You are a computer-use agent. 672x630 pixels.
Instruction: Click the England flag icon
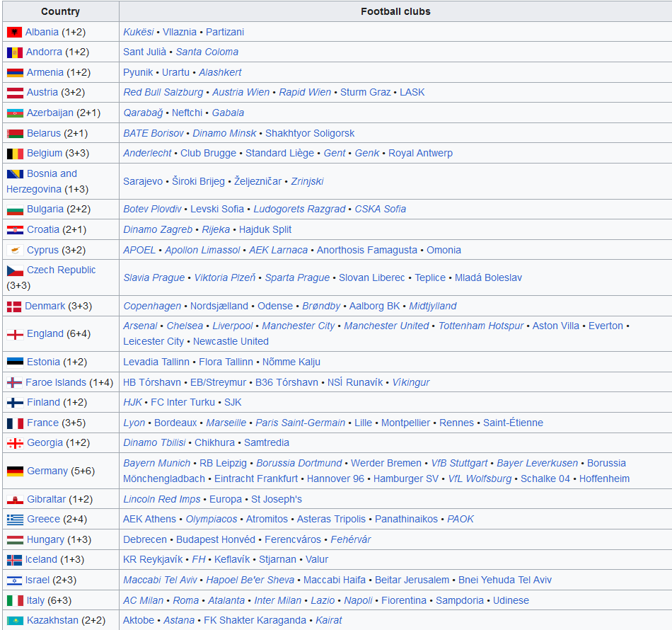pyautogui.click(x=15, y=334)
